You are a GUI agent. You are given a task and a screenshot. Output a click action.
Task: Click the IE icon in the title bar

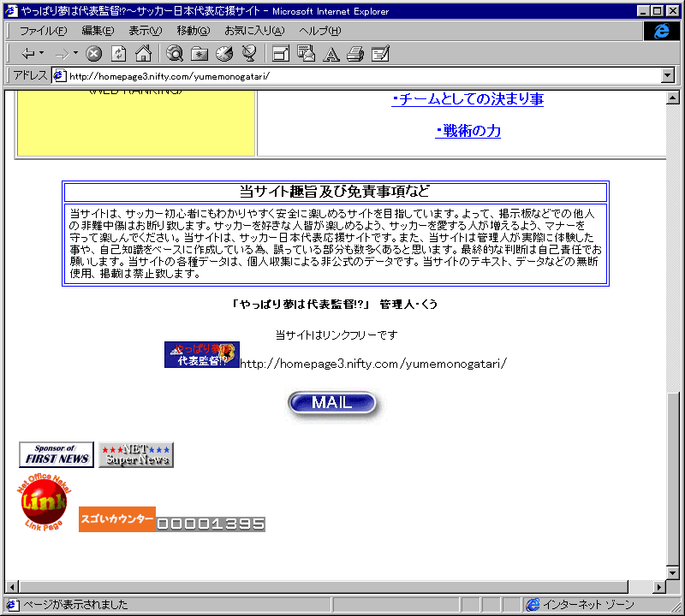(x=11, y=11)
